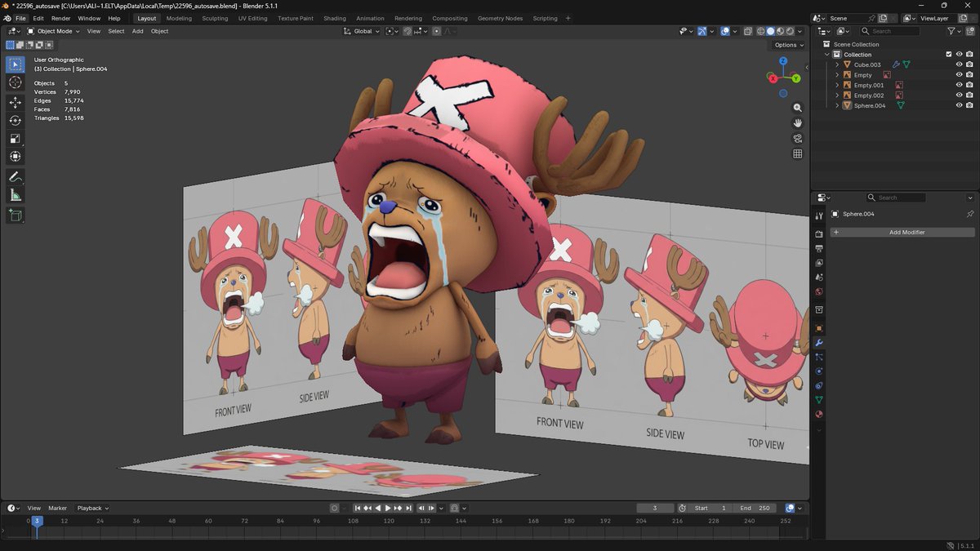The image size is (980, 551).
Task: Toggle proportional editing in the header
Action: click(x=436, y=31)
